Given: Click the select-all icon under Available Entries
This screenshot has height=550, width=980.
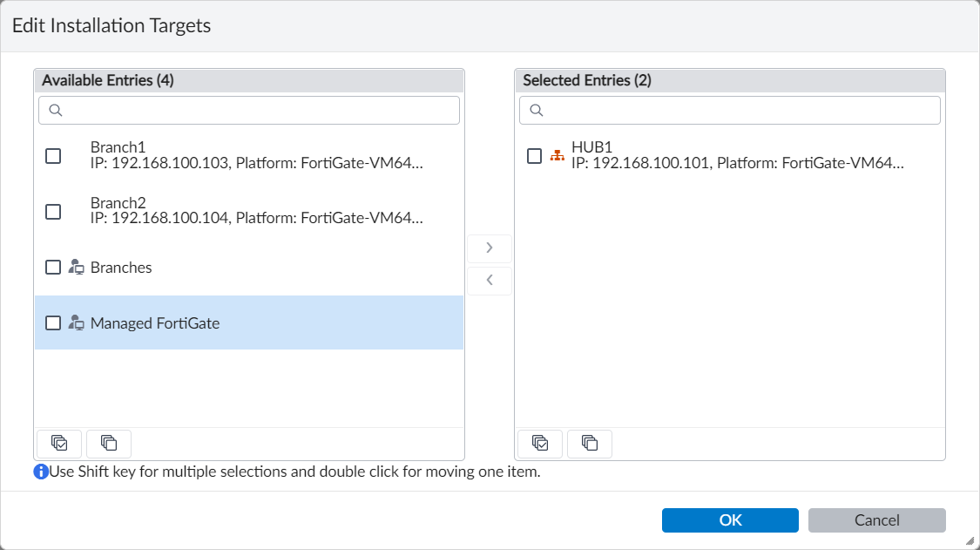Looking at the screenshot, I should (59, 444).
